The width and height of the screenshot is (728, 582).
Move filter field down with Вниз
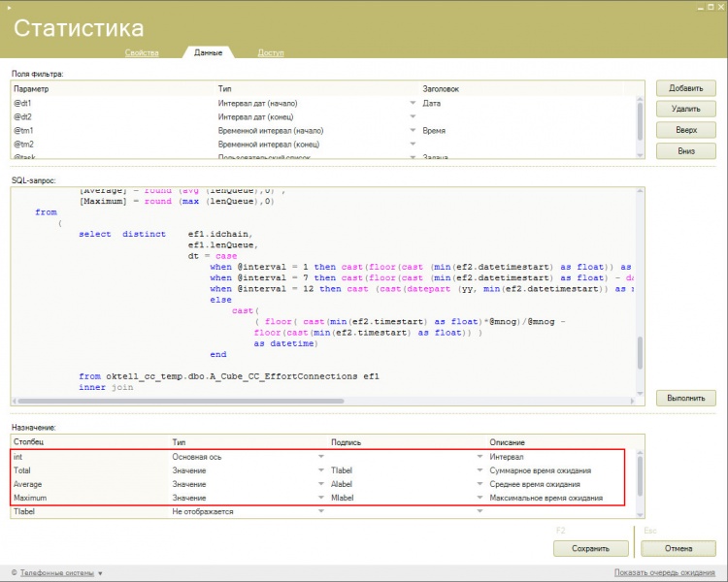coord(685,151)
